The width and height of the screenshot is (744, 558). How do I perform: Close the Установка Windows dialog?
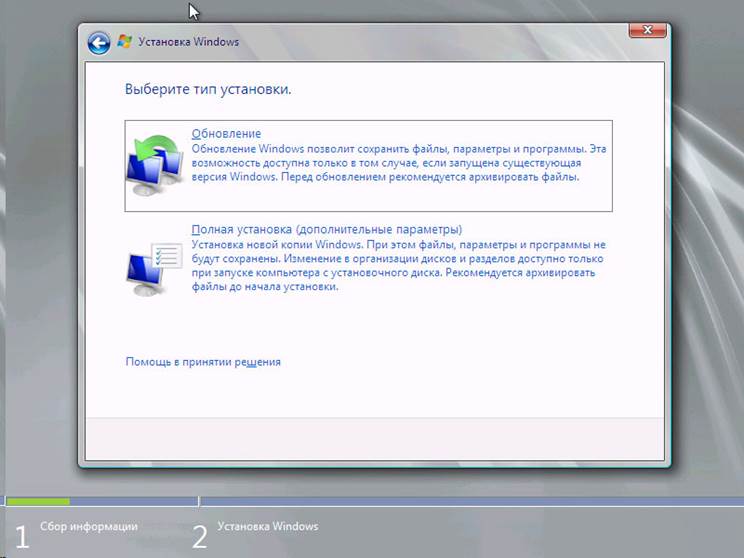point(648,30)
